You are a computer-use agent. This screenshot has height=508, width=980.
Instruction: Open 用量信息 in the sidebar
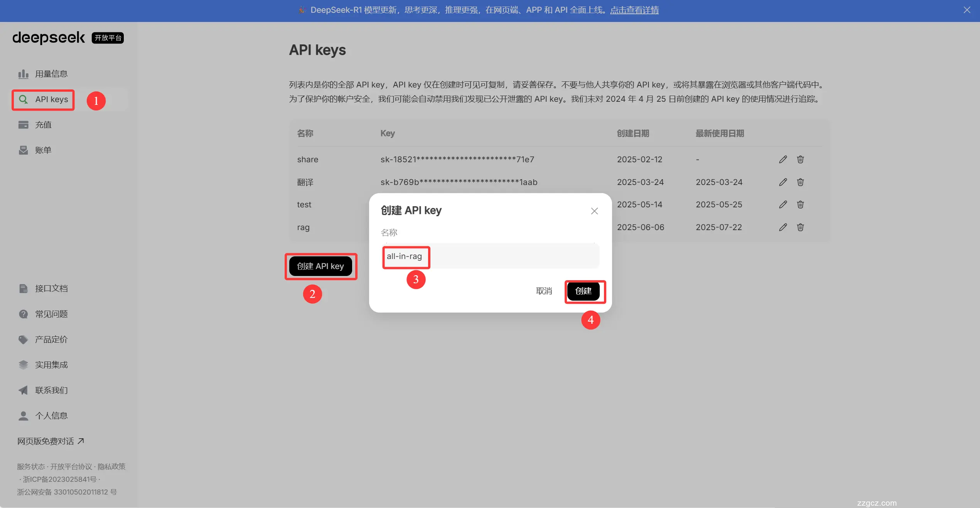(x=51, y=74)
